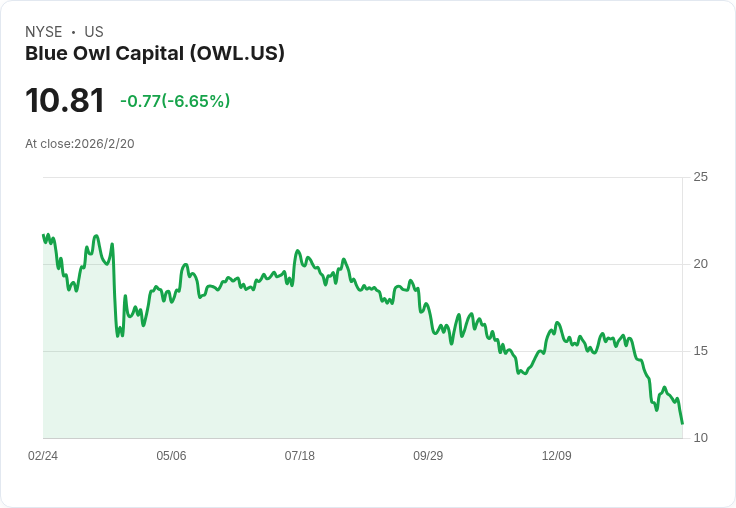The image size is (736, 508).
Task: Click the top gridline at the 25 level
Action: click(360, 178)
